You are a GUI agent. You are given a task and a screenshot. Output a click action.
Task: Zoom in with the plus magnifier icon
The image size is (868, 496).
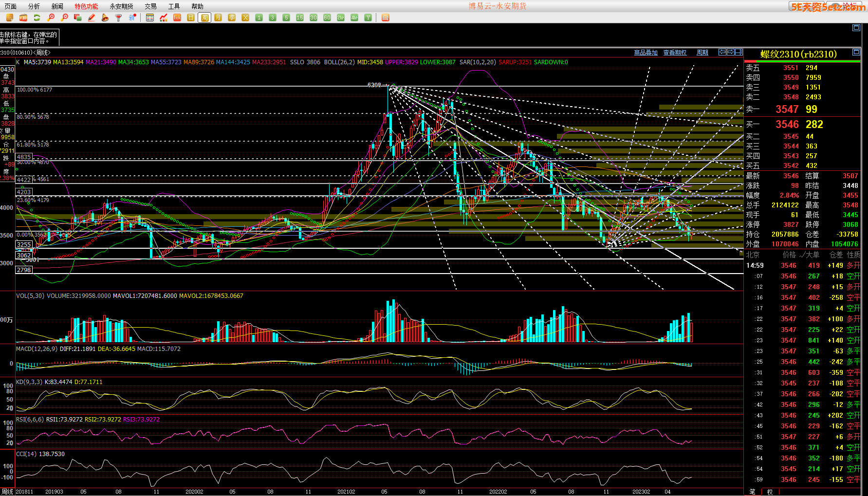click(x=51, y=18)
